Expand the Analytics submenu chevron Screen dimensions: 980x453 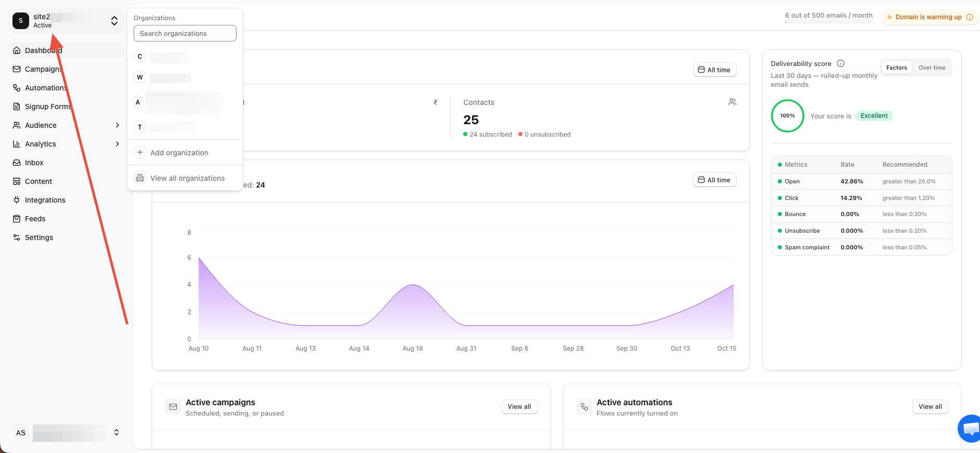(117, 144)
